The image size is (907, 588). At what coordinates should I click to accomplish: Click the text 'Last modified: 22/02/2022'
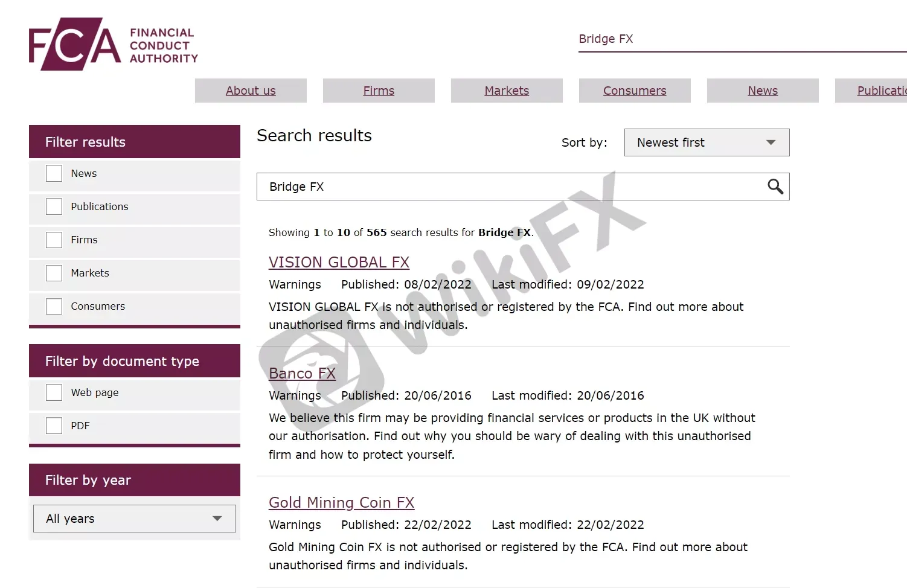click(x=568, y=525)
